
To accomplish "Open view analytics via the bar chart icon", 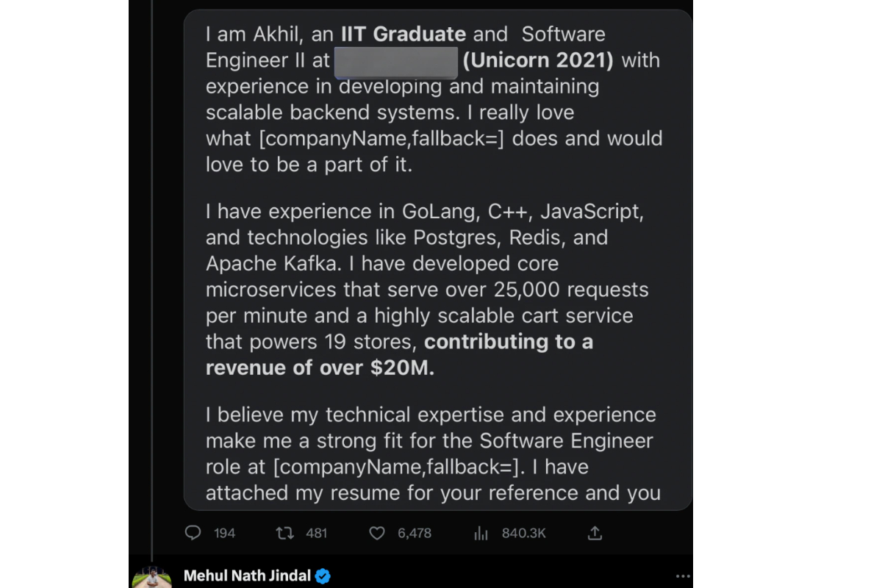I will [x=481, y=533].
